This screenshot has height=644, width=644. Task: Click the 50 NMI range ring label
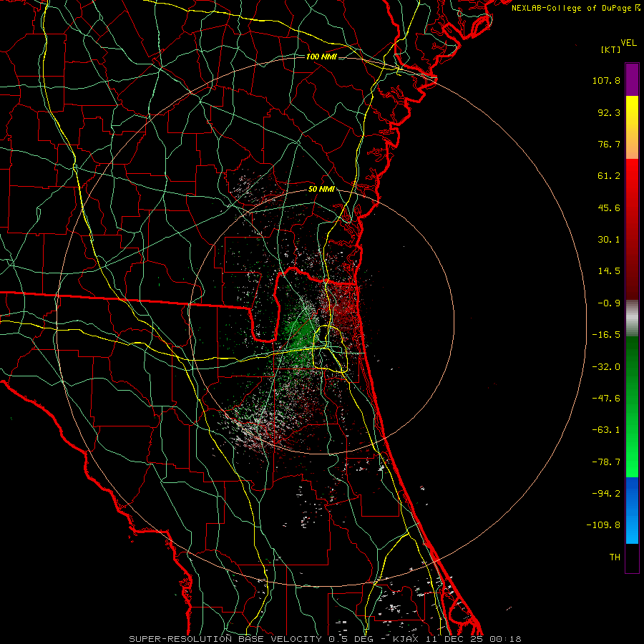[321, 190]
